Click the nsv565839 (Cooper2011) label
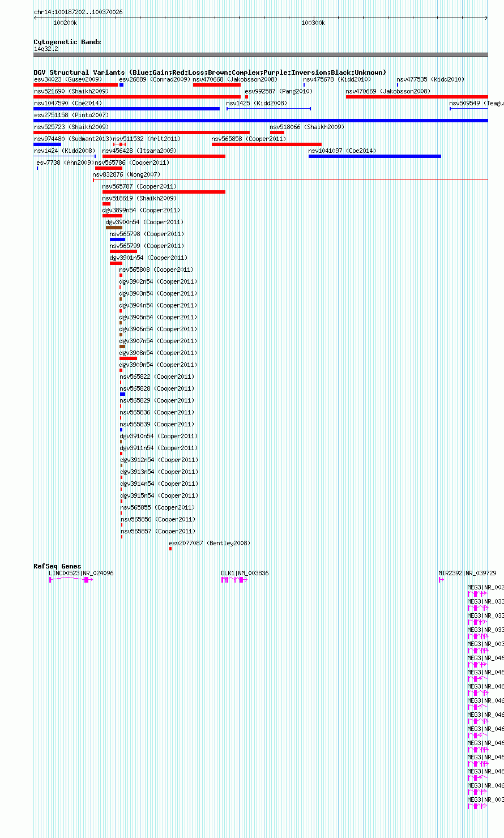This screenshot has width=504, height=838. click(157, 424)
